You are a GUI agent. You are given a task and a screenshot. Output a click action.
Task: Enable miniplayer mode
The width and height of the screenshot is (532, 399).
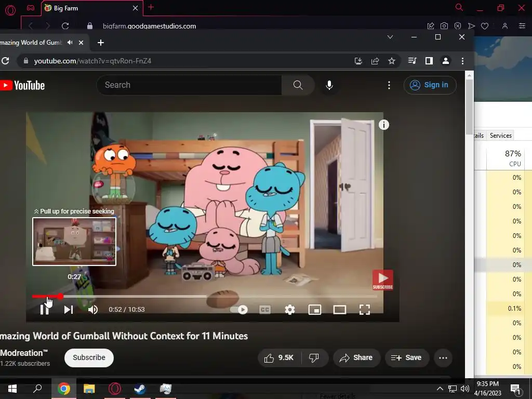pos(314,310)
